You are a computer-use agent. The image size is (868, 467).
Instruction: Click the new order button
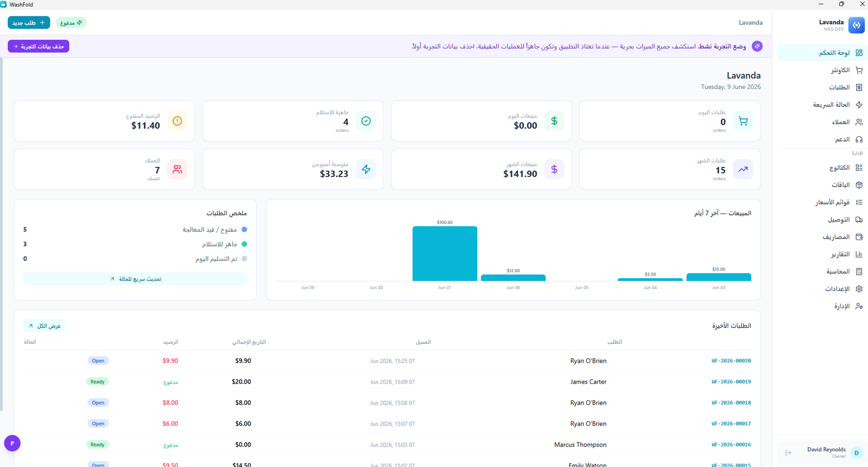pyautogui.click(x=29, y=23)
